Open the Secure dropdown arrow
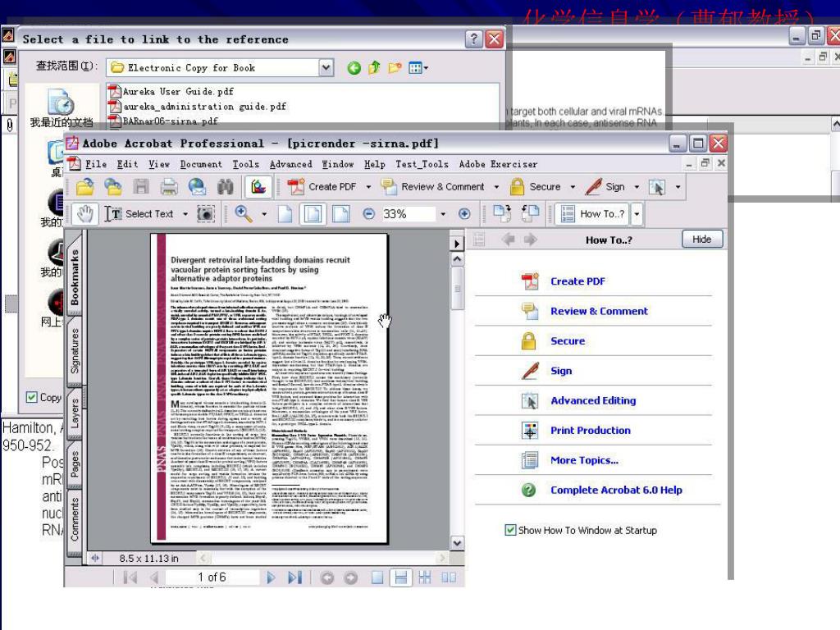This screenshot has width=840, height=630. click(573, 187)
